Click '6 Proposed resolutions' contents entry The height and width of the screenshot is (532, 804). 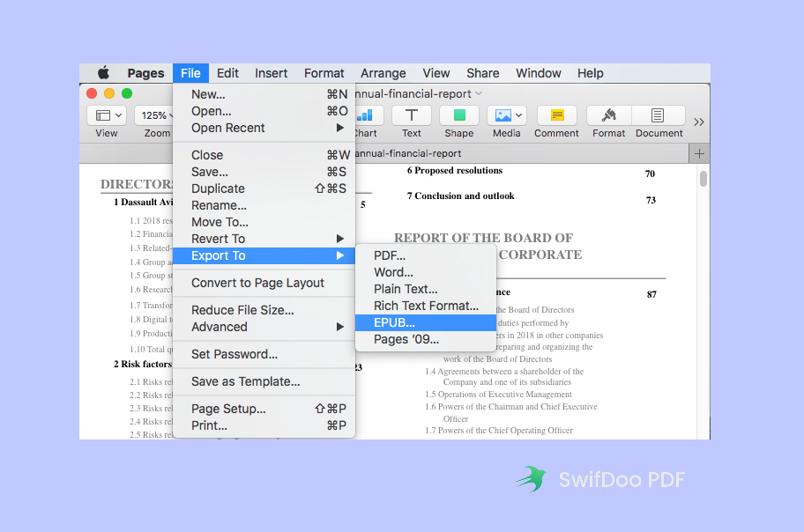coord(455,171)
